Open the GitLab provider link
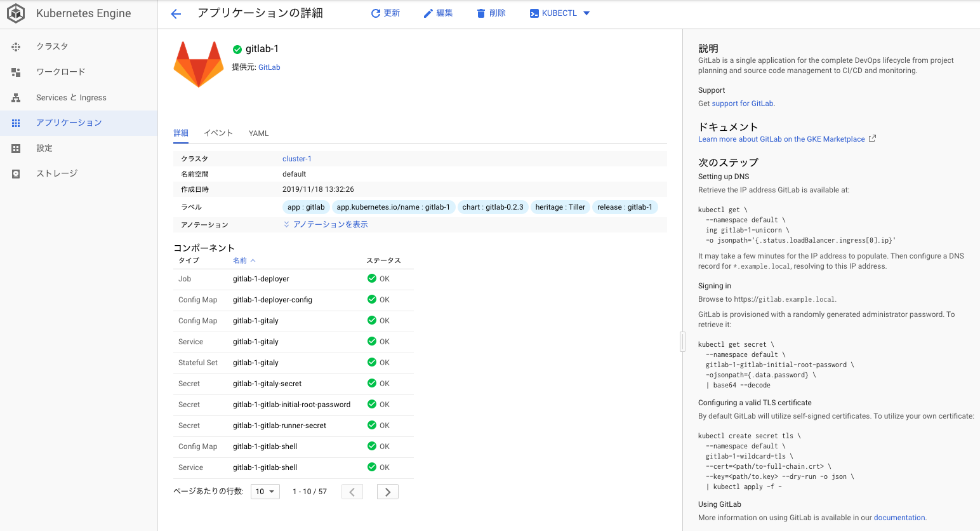This screenshot has width=980, height=531. [x=269, y=67]
